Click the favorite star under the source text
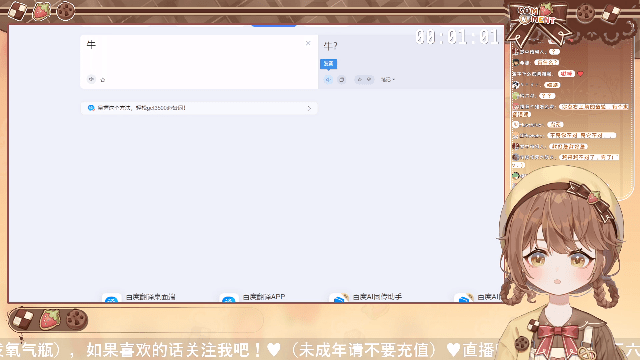The height and width of the screenshot is (360, 640). tap(102, 80)
